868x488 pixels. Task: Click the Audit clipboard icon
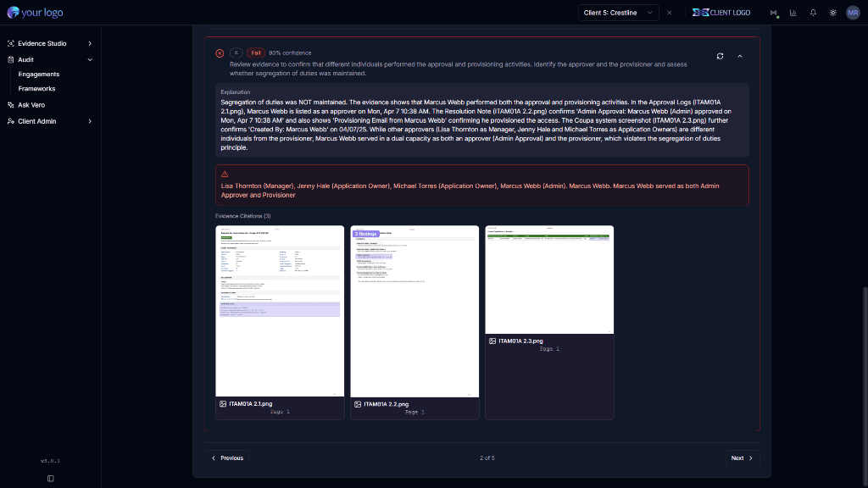pos(10,60)
